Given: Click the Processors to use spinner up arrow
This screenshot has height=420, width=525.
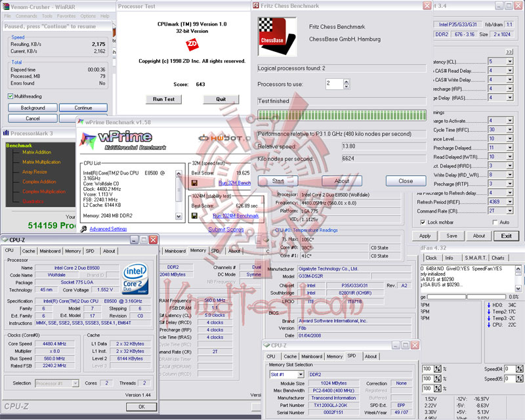Looking at the screenshot, I should (x=346, y=81).
